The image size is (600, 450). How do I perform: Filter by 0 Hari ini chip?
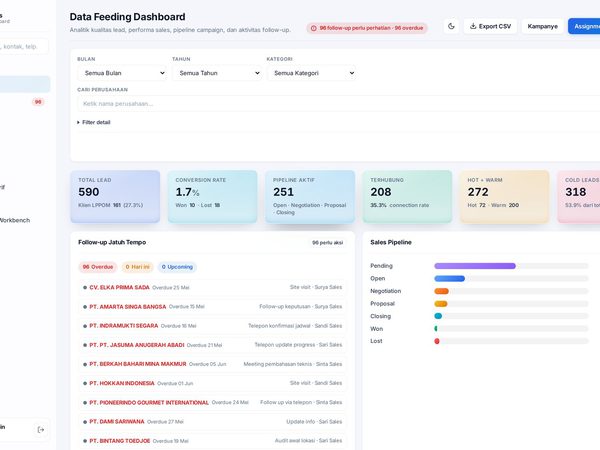[x=137, y=267]
